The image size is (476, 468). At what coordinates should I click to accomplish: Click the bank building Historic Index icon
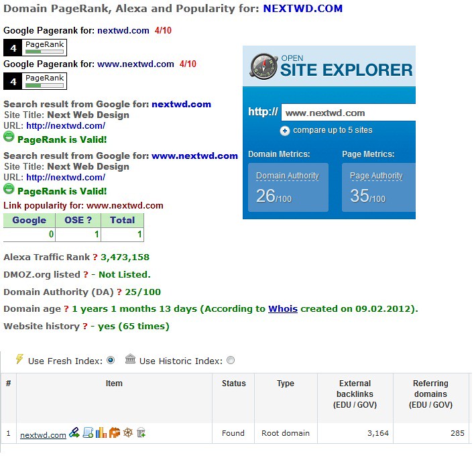pyautogui.click(x=130, y=359)
